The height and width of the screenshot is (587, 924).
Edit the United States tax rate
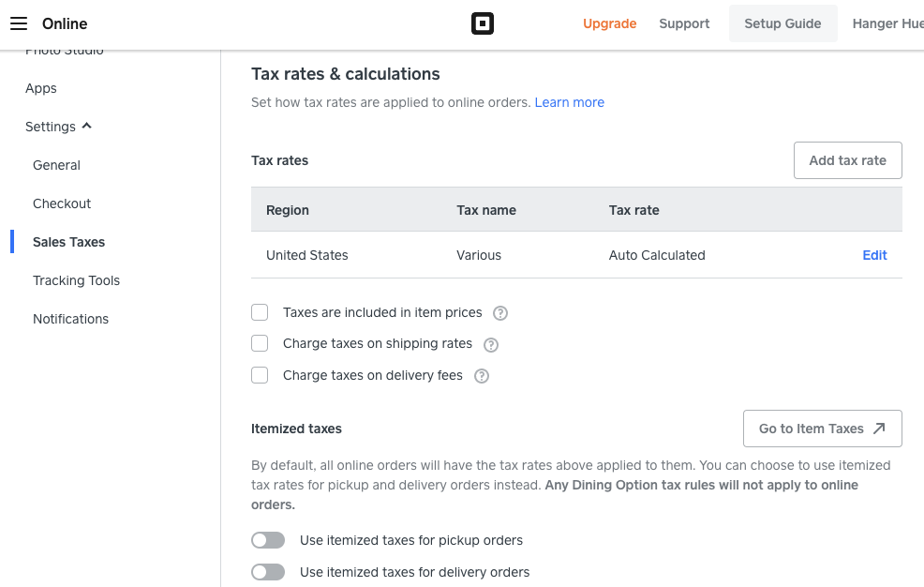click(x=874, y=255)
